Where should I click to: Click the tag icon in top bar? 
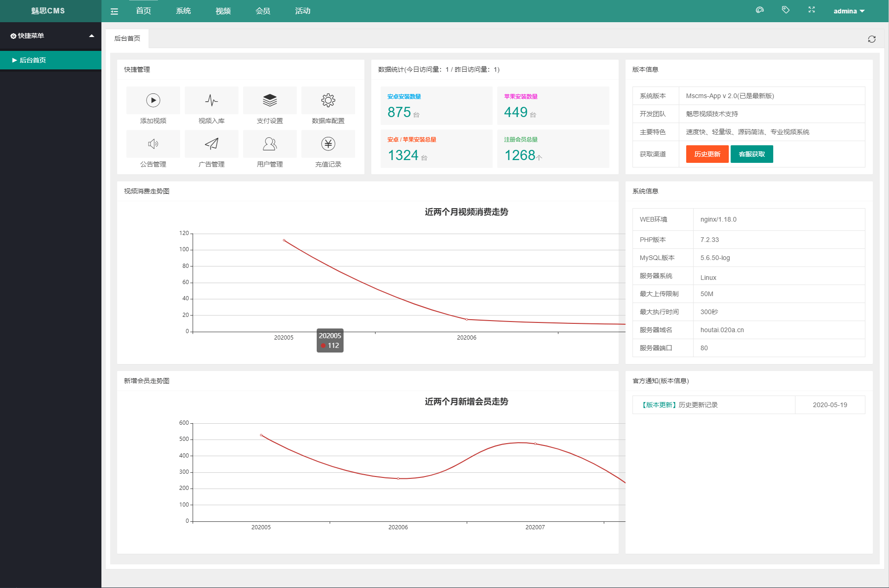pyautogui.click(x=786, y=10)
